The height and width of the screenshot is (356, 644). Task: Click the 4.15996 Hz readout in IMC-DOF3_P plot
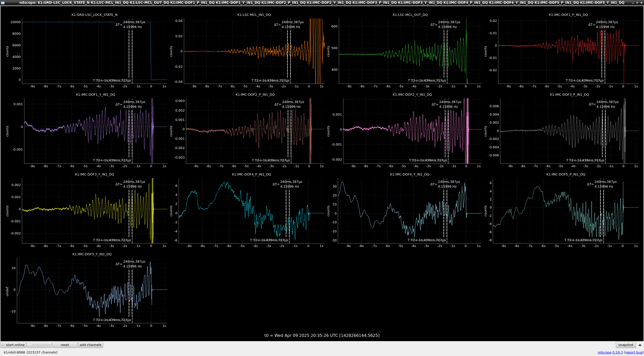(x=606, y=107)
